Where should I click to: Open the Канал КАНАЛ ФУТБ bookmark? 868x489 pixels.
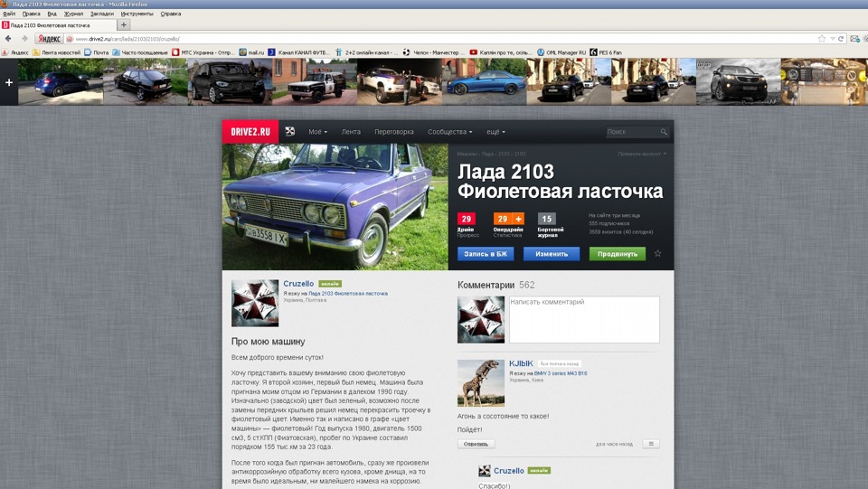(x=299, y=52)
